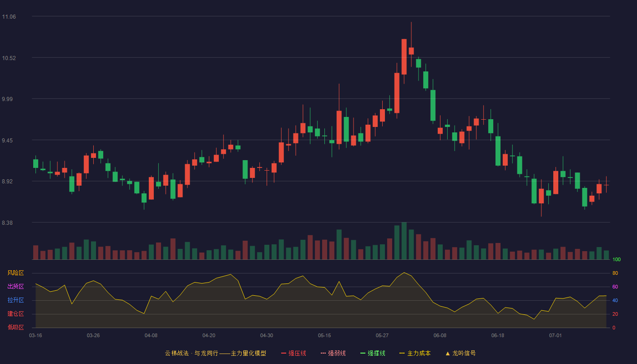This screenshot has height=364, width=637.
Task: Click the 风险区 zone label
Action: (15, 273)
